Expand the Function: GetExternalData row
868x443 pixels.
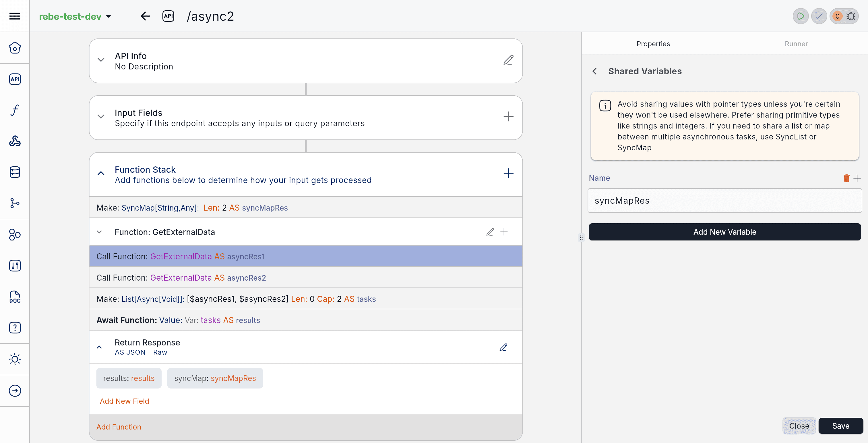(99, 232)
